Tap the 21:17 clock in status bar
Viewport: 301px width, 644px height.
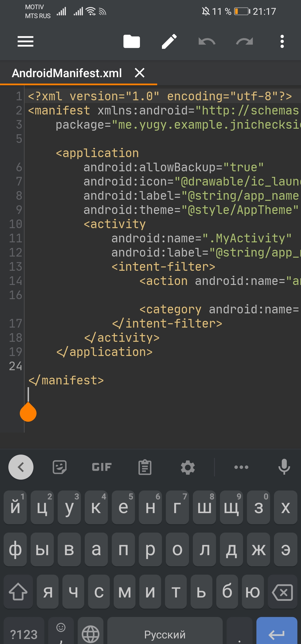click(x=264, y=11)
